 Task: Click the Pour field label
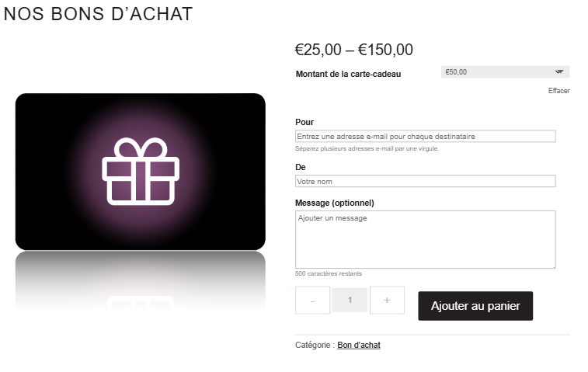coord(304,122)
